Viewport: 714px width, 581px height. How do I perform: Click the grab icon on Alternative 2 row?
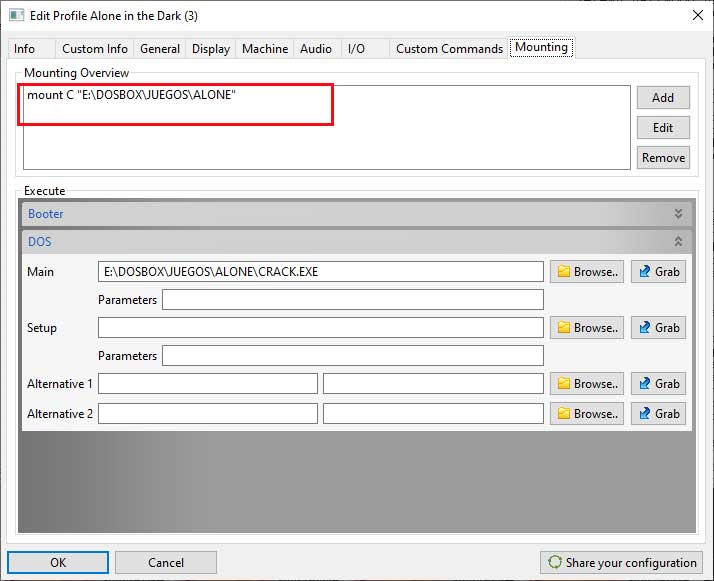click(x=645, y=413)
